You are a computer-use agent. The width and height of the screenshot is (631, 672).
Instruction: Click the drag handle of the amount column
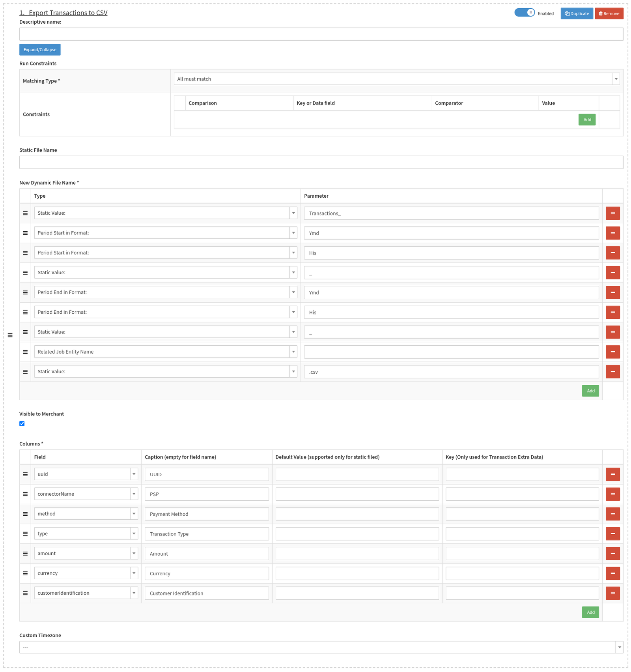pos(25,554)
